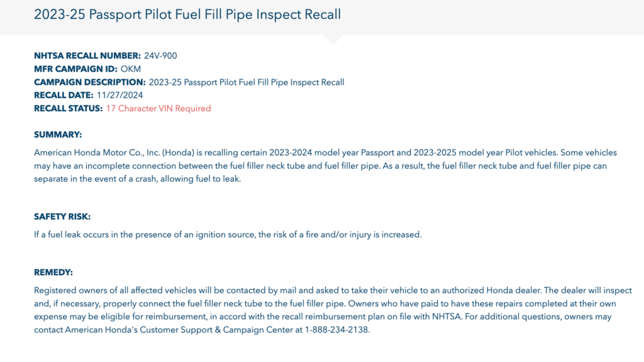Click the NHTSA RECALL NUMBER label

tap(87, 56)
